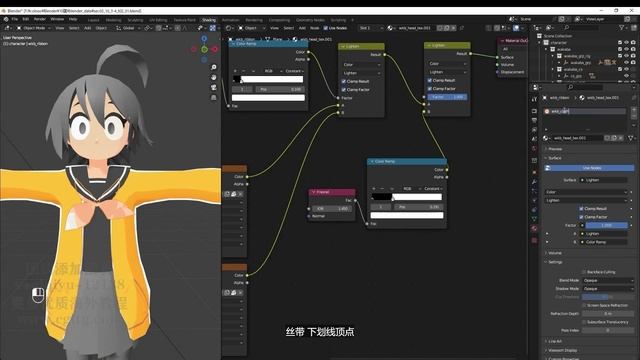Open the Blend Mode Opaque dropdown
Image resolution: width=640 pixels, height=360 pixels.
pyautogui.click(x=608, y=280)
